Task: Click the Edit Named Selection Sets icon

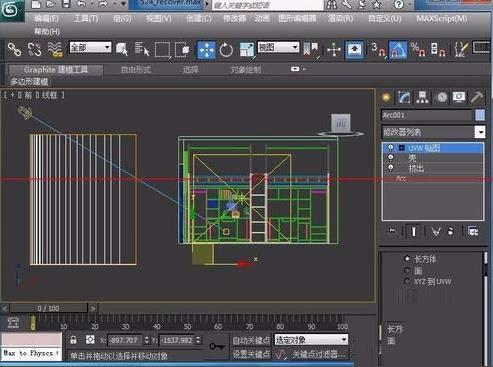Action: coord(461,50)
